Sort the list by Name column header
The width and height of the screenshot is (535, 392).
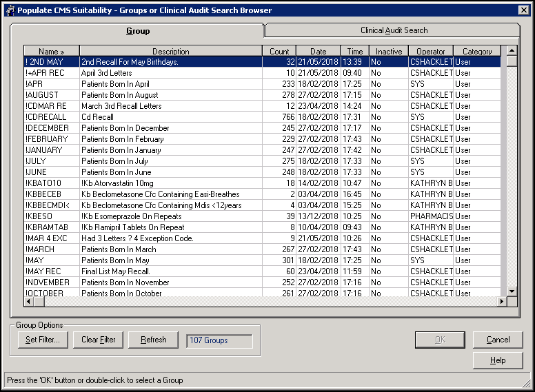52,52
